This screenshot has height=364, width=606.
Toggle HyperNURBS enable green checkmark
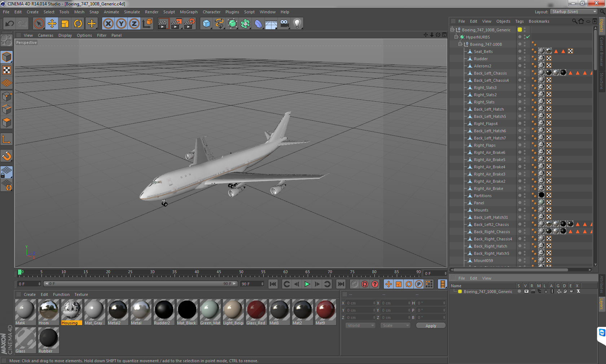528,37
